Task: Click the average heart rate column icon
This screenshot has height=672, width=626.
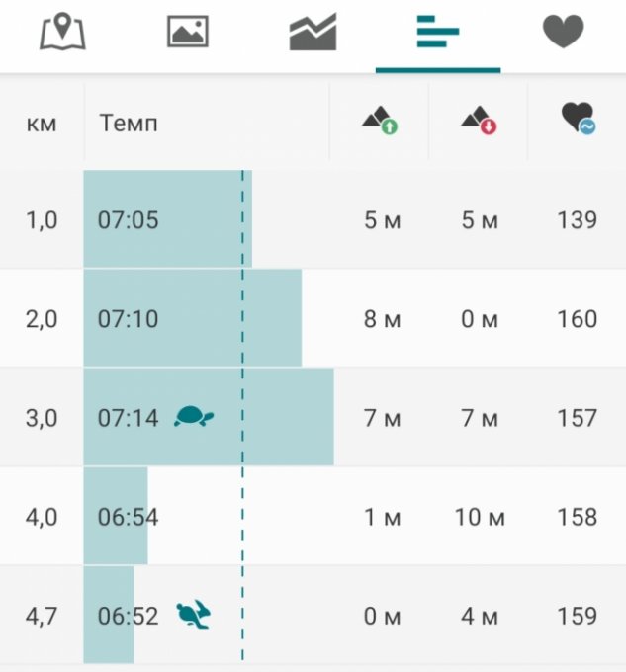Action: 578,121
